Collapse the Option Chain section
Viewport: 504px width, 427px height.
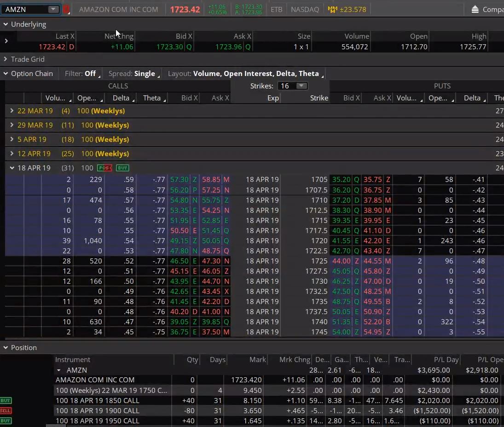tap(6, 73)
